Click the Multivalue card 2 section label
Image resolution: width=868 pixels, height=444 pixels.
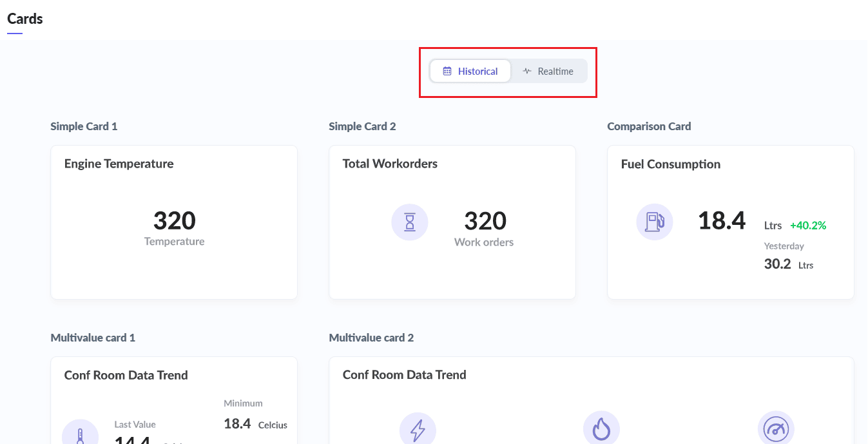pos(371,338)
